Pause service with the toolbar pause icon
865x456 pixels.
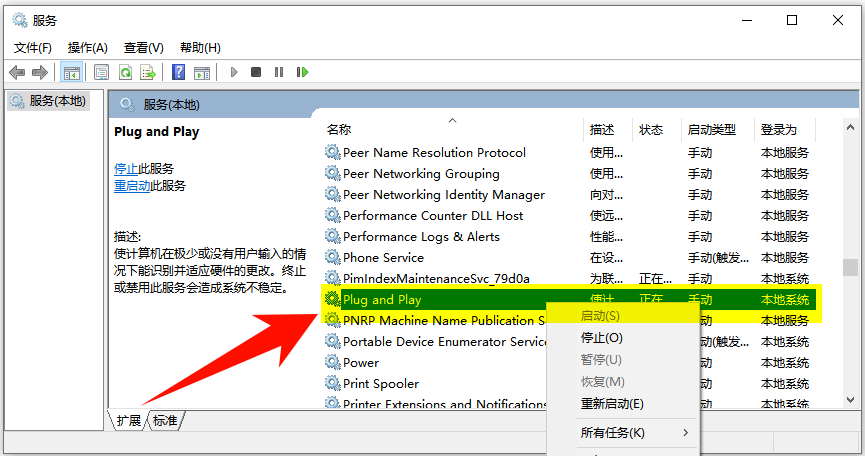point(279,72)
